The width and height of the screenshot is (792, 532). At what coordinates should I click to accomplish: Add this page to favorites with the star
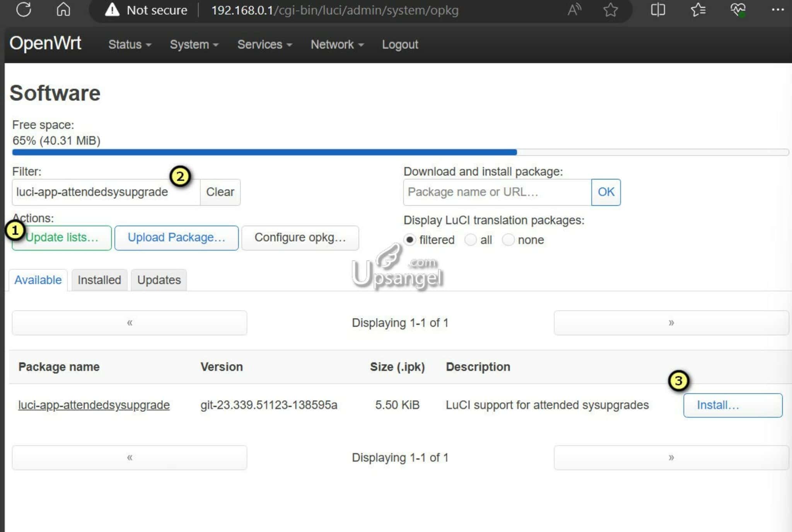coord(609,10)
